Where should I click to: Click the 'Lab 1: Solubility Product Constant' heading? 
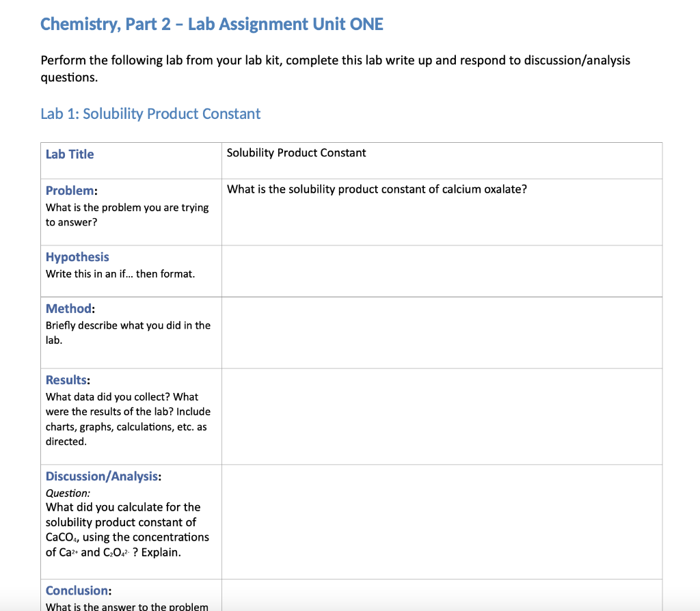[150, 113]
